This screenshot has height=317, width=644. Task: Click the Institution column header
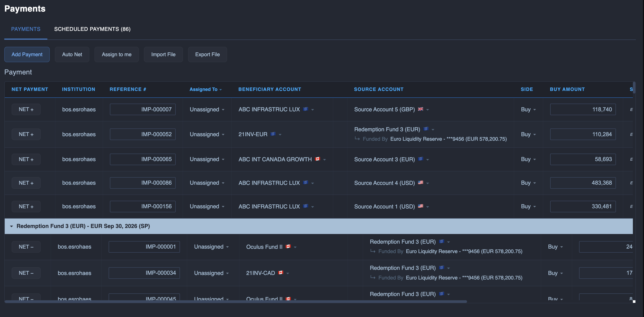(x=78, y=89)
